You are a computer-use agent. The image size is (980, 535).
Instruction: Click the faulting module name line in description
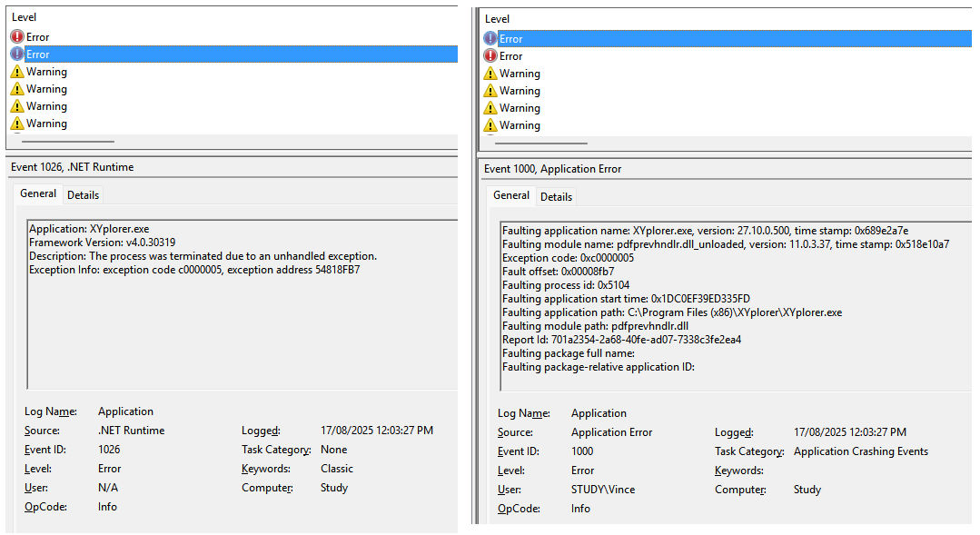pyautogui.click(x=725, y=244)
